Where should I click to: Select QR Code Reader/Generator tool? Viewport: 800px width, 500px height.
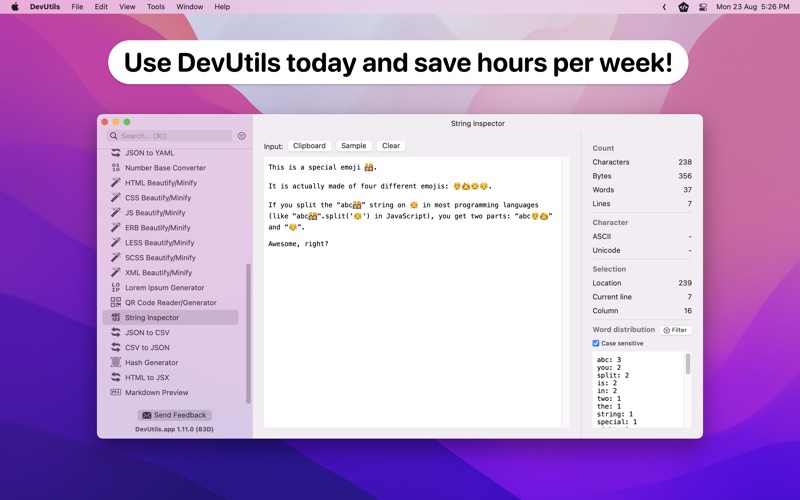(x=170, y=302)
